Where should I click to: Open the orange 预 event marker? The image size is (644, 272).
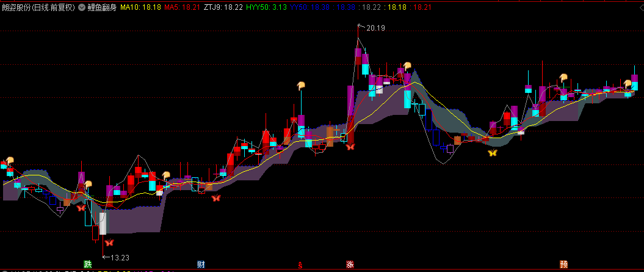point(563,264)
